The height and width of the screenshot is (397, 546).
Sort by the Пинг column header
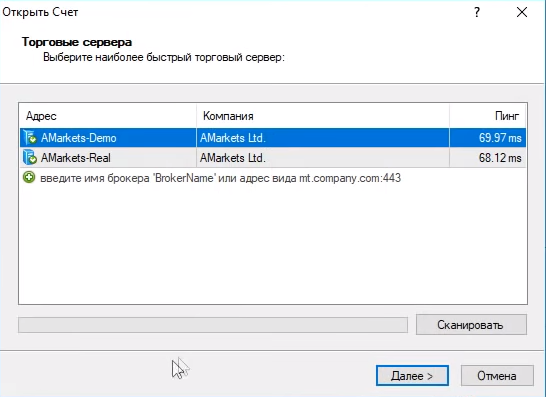click(488, 116)
